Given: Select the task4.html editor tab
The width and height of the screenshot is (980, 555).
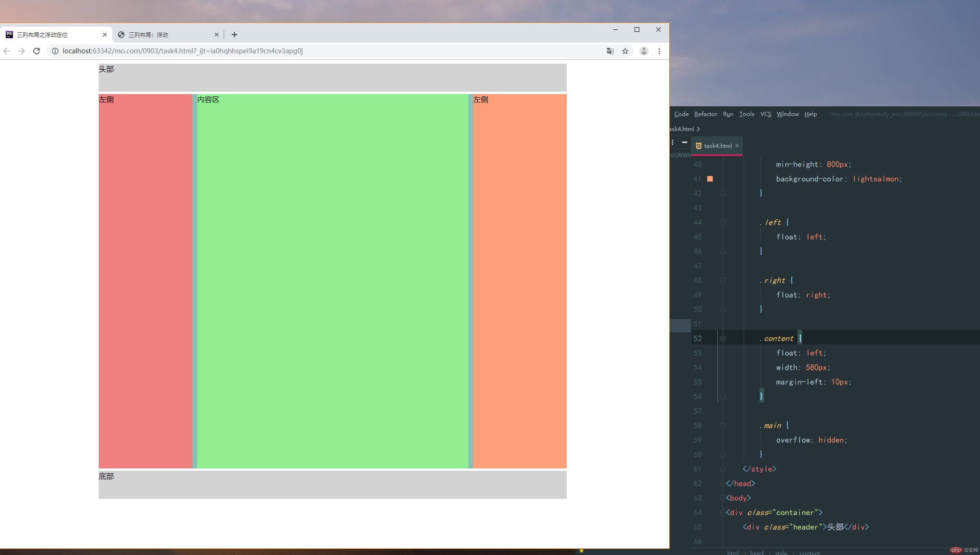Looking at the screenshot, I should (x=717, y=146).
